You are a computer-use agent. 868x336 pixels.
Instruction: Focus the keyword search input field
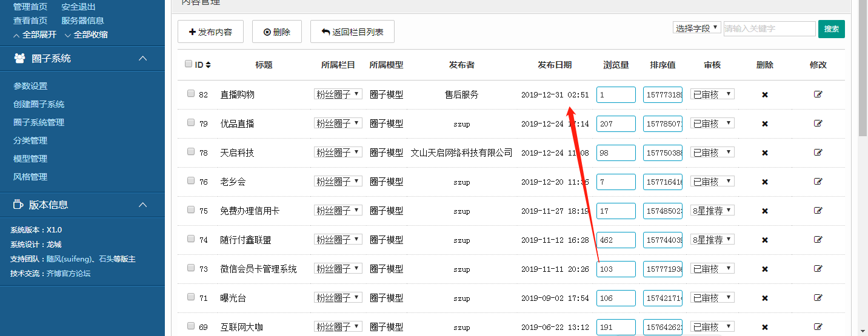tap(769, 28)
